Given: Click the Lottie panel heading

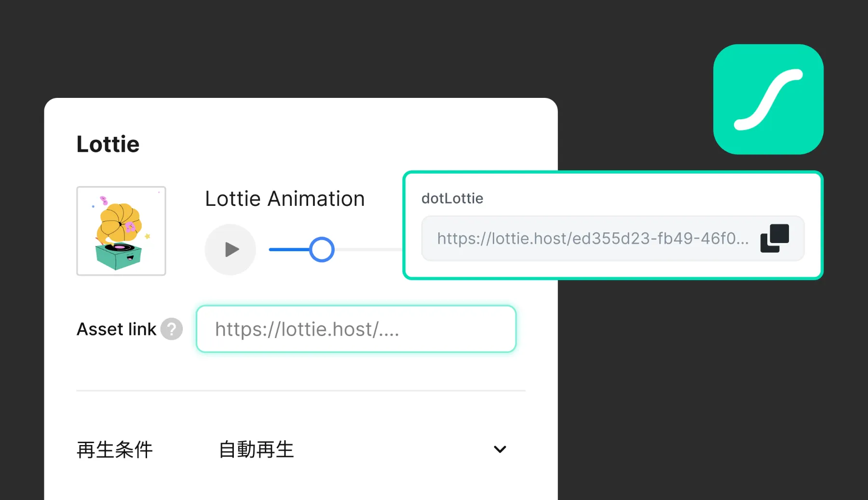Looking at the screenshot, I should [108, 144].
